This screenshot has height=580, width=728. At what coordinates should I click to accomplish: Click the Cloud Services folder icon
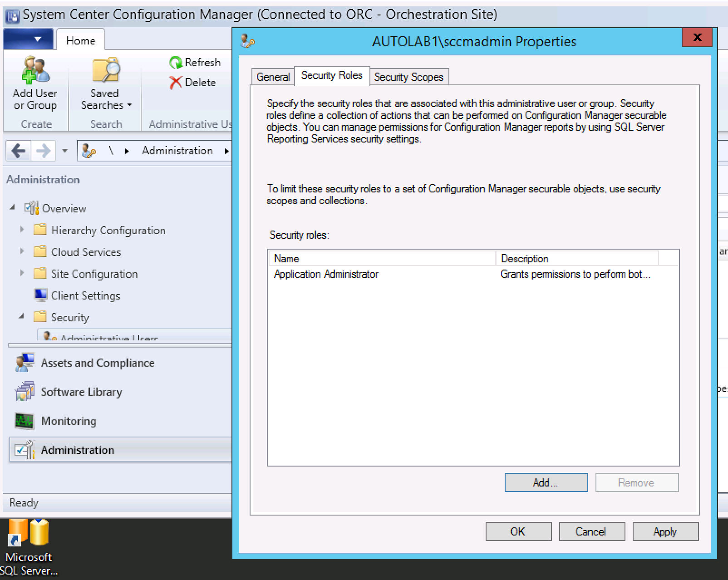(x=40, y=251)
